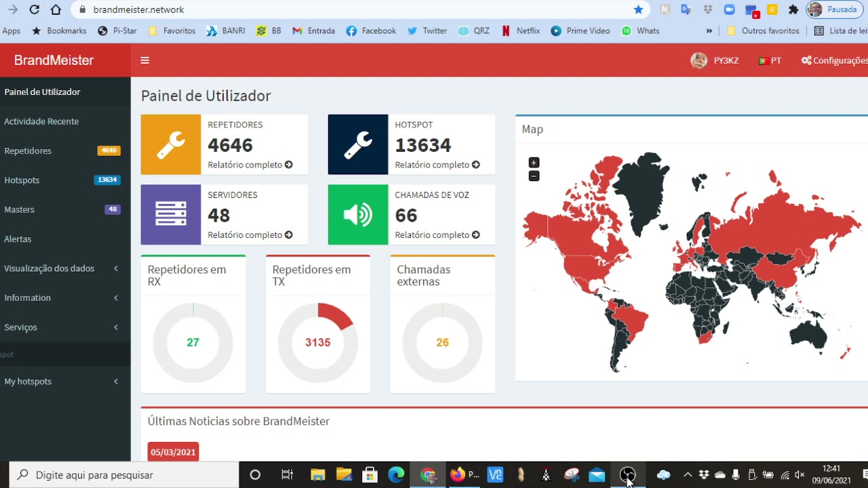Open the Netflix bookmark
The image size is (868, 488).
(521, 30)
